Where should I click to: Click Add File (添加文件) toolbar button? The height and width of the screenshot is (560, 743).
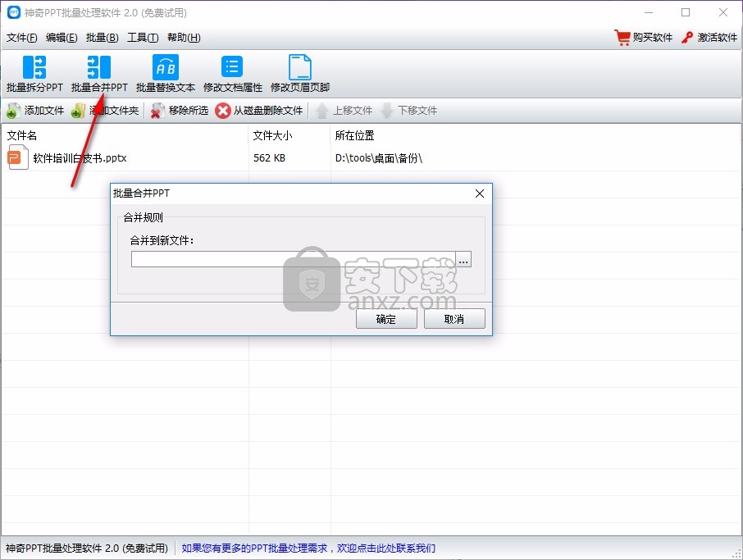(x=35, y=111)
